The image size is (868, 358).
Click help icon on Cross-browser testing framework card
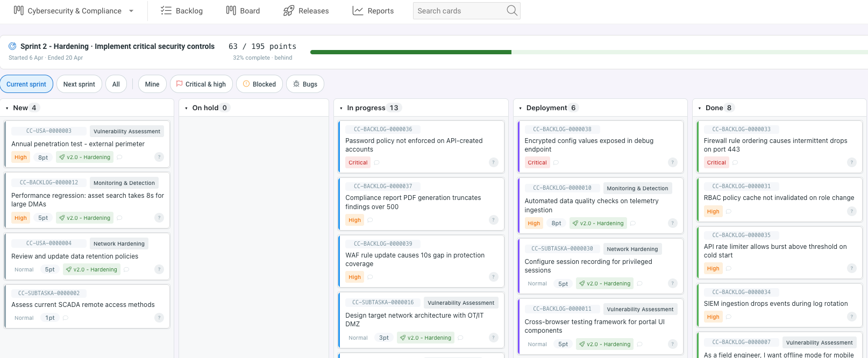click(673, 344)
